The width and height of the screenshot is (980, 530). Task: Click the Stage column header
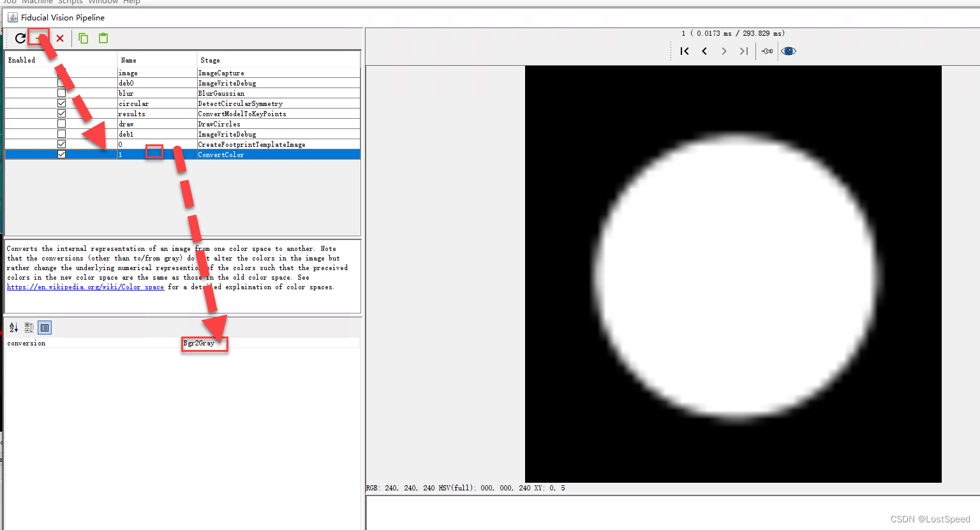click(279, 60)
